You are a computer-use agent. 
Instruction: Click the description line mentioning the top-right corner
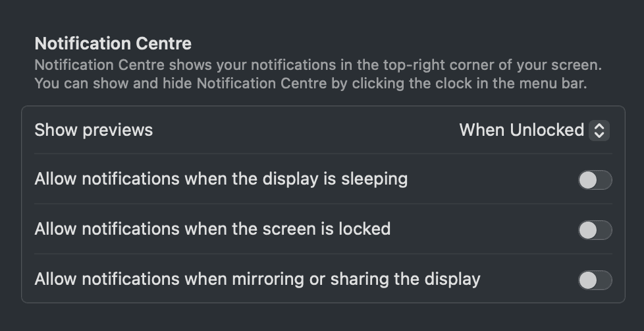318,66
